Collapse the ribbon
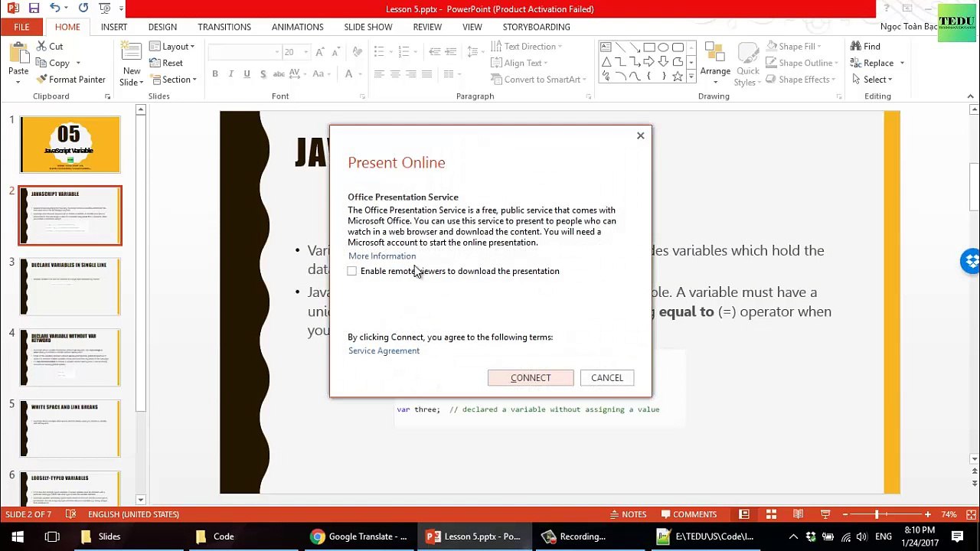Screen dimensions: 980x551 [971, 96]
